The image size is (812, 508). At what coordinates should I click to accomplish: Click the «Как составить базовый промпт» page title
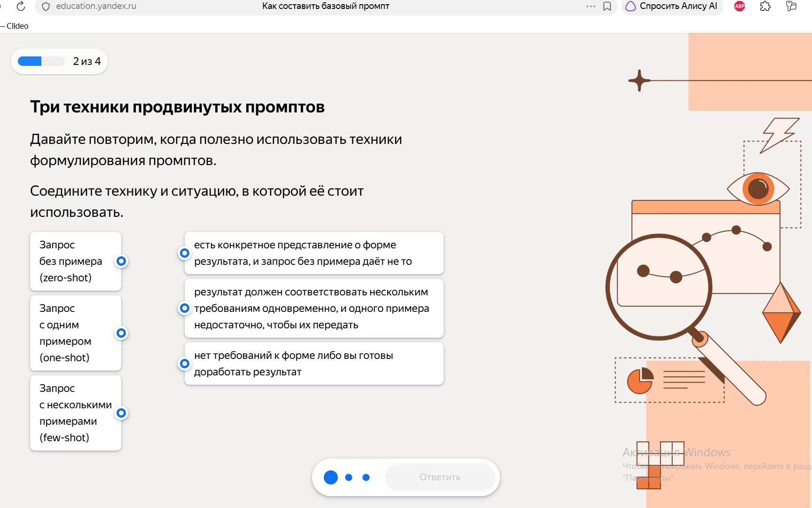(326, 6)
